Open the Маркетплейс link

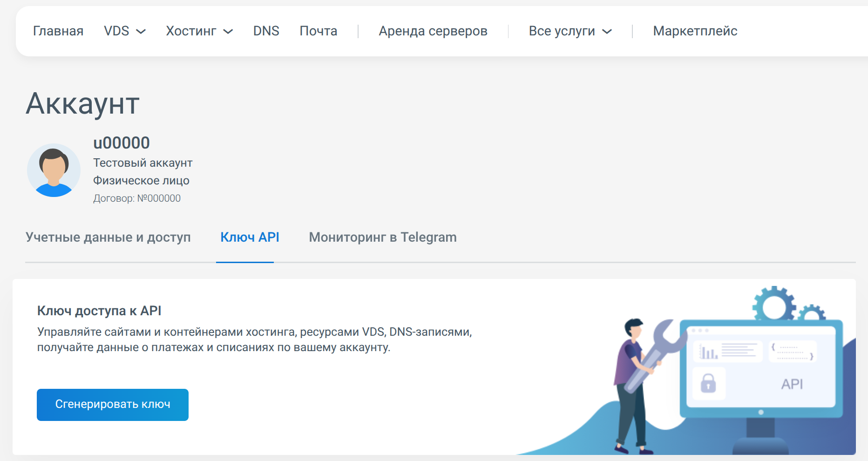pos(695,31)
